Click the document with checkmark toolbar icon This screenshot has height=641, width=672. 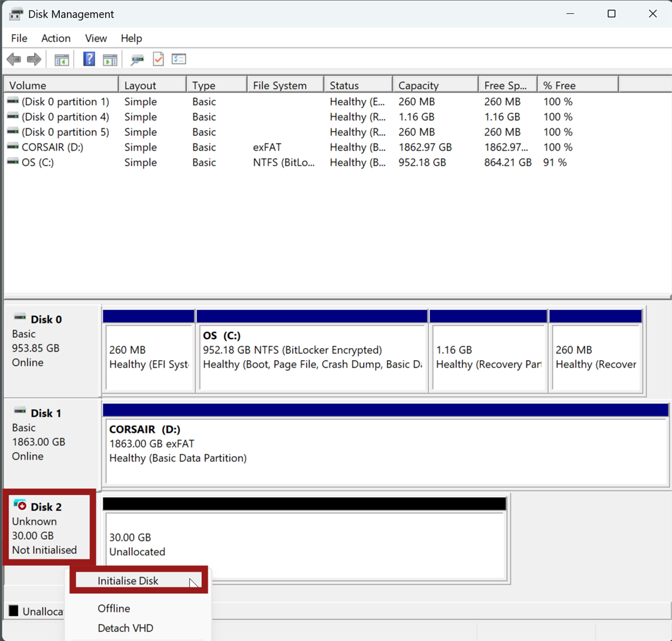pos(158,59)
